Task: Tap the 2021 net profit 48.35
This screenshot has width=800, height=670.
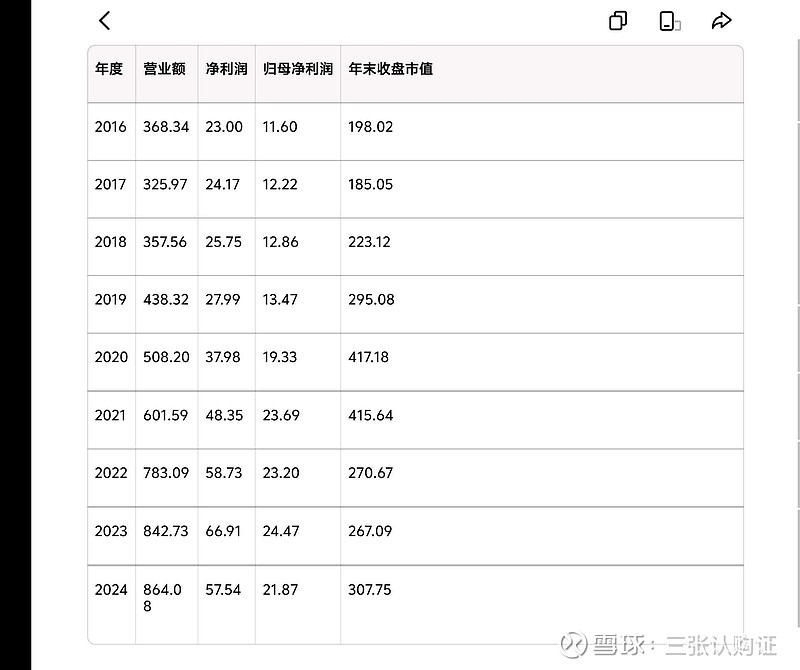Action: tap(222, 415)
